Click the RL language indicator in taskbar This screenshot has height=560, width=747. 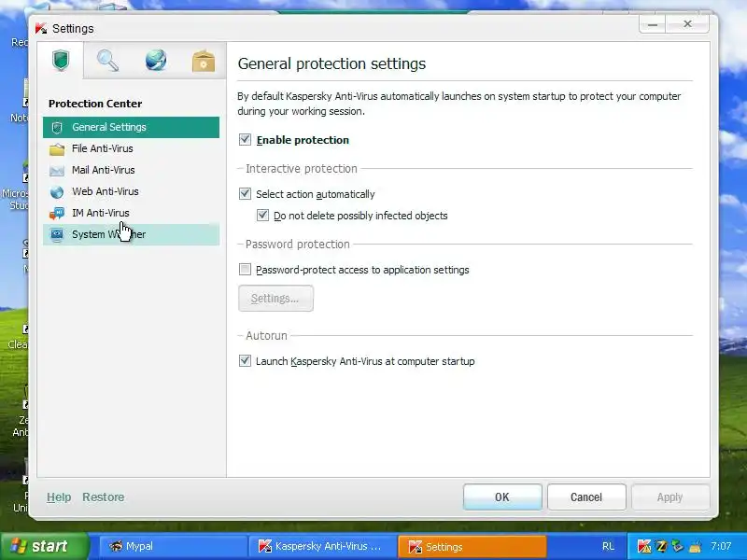[608, 546]
